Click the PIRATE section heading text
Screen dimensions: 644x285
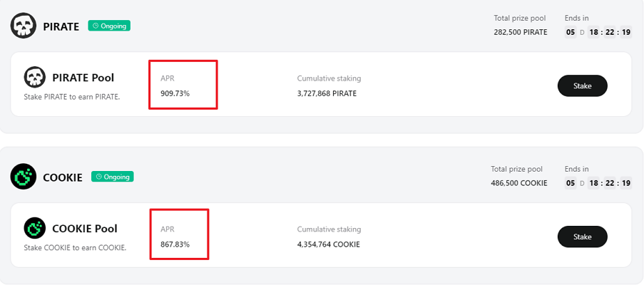pos(61,26)
